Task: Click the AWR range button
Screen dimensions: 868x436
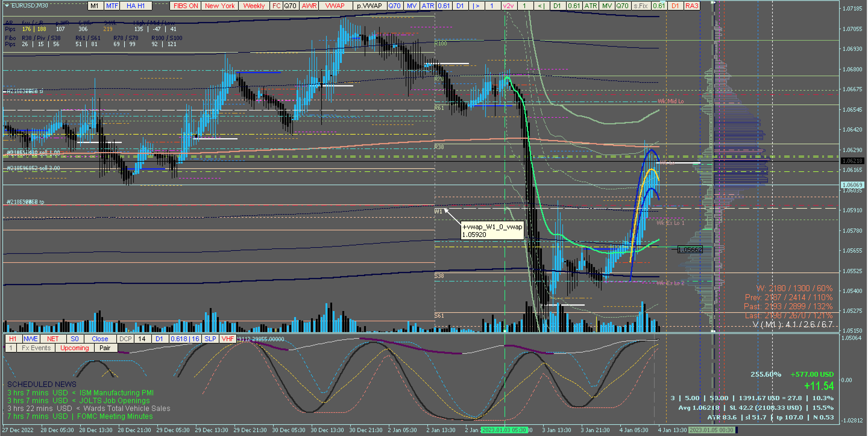Action: (x=309, y=6)
